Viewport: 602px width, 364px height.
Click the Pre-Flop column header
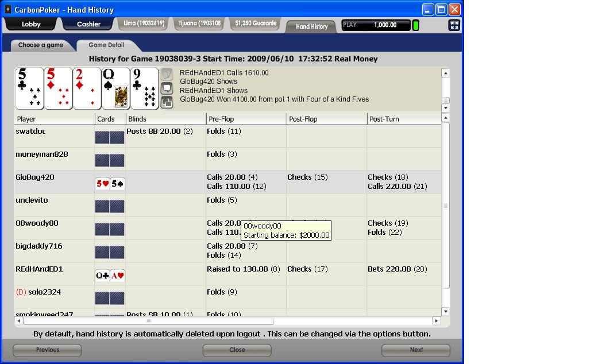(246, 119)
